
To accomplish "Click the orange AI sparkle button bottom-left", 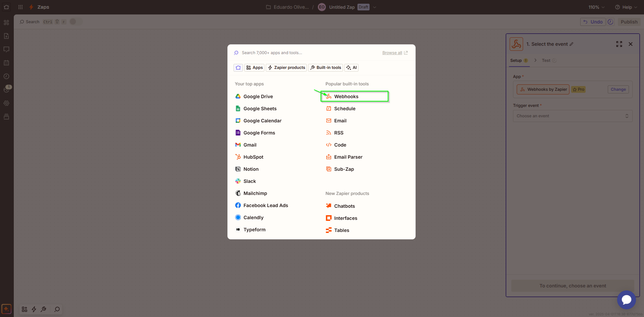I will pos(6,309).
